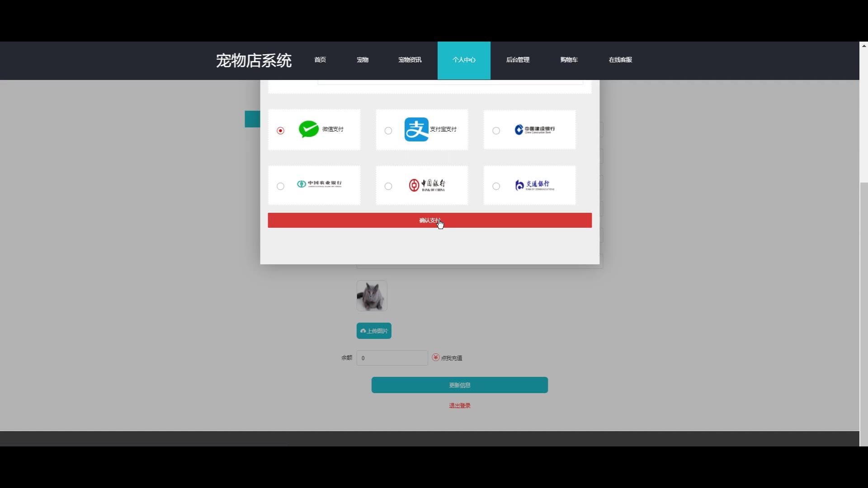Select the Alipay radio button
Viewport: 868px width, 488px height.
coord(388,131)
